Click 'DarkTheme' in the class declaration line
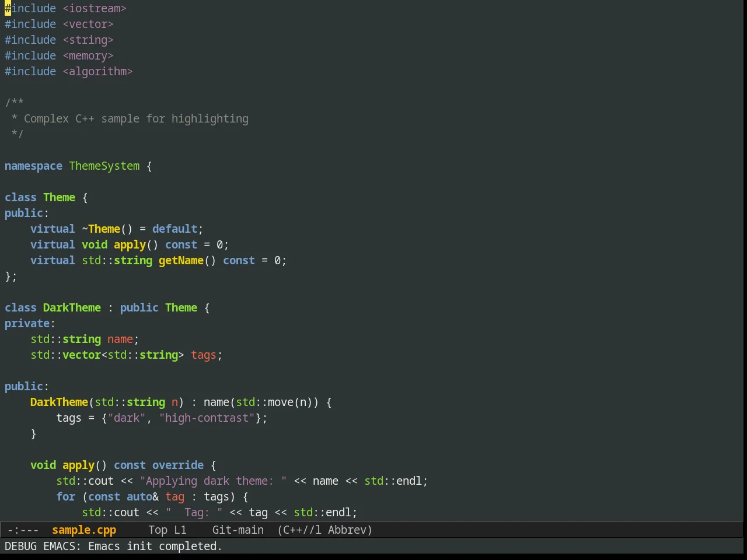 pos(72,307)
